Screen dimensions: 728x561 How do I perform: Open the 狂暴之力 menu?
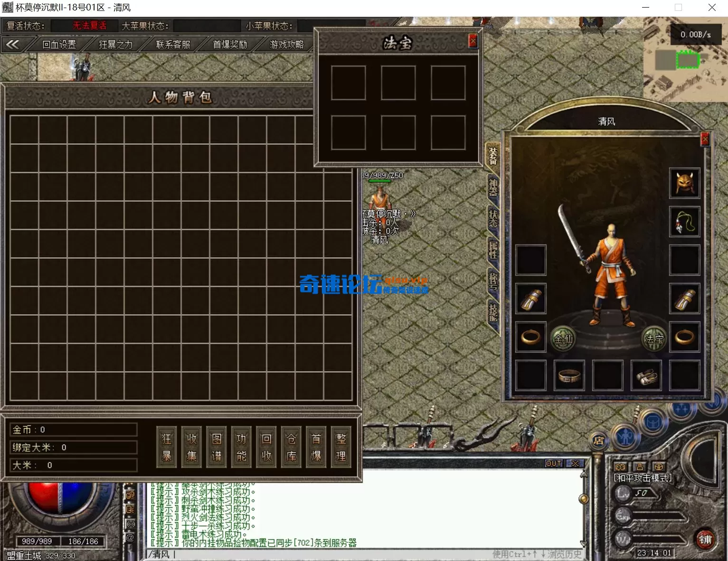point(116,45)
